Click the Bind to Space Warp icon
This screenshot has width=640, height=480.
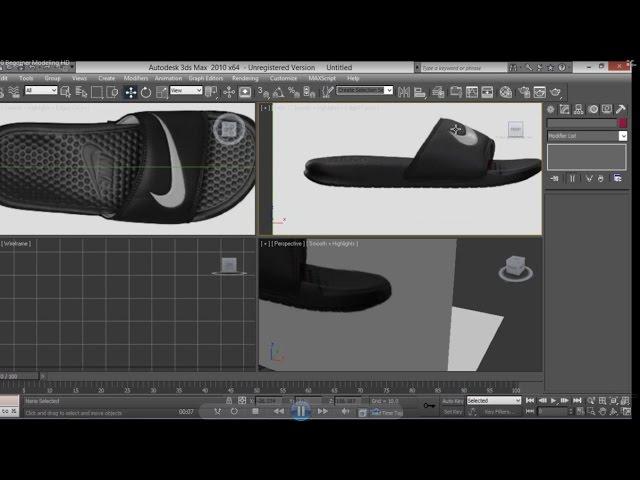point(14,92)
